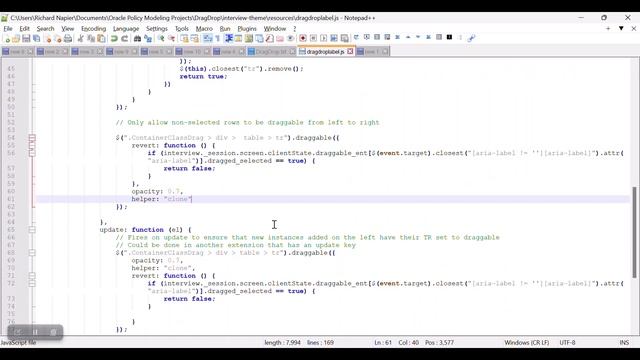This screenshot has width=640, height=360.
Task: Pause using the recording overlay pause button
Action: [36, 332]
